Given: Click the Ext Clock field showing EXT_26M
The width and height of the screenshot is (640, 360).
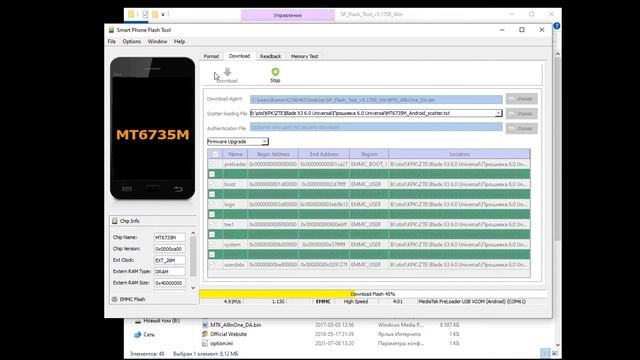Looking at the screenshot, I should coord(169,260).
